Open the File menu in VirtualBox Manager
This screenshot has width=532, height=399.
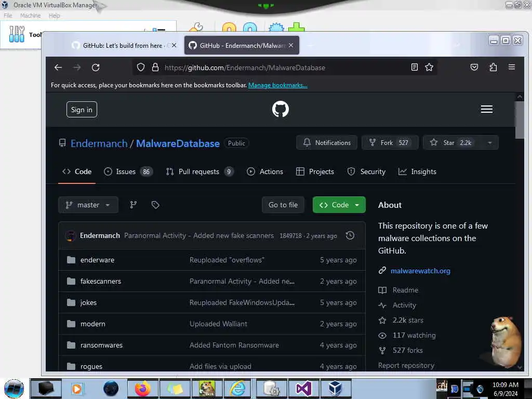(x=8, y=16)
